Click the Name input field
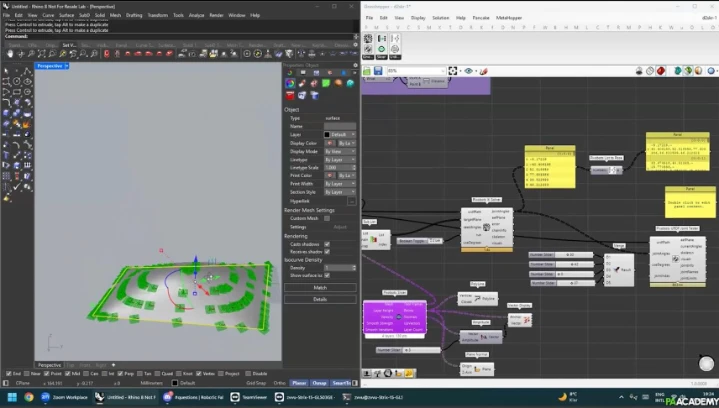 pyautogui.click(x=340, y=126)
